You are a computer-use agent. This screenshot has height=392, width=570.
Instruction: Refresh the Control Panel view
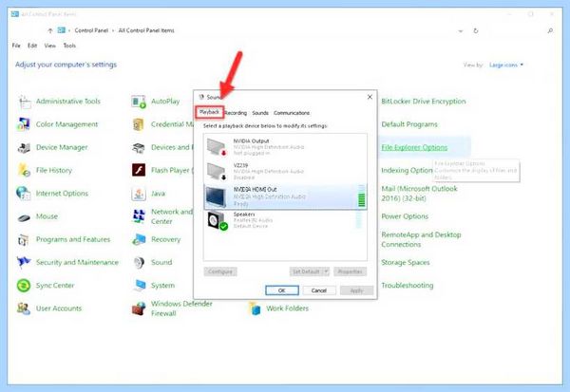(x=476, y=31)
